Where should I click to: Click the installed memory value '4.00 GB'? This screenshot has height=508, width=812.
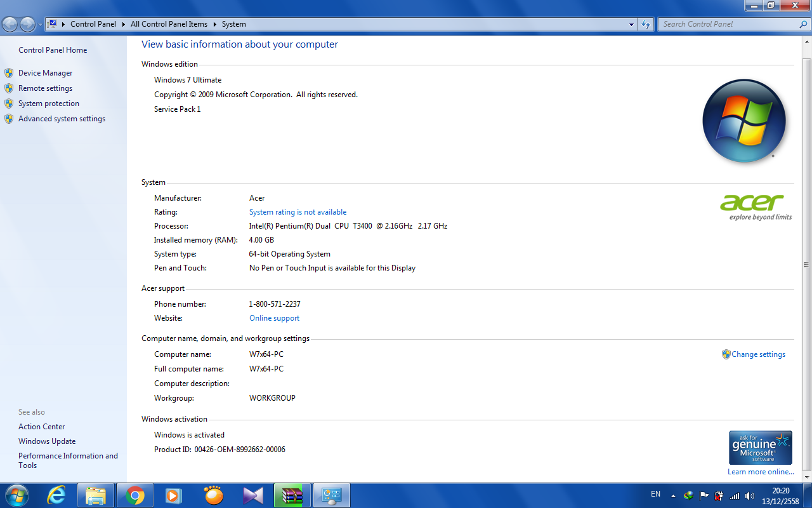[261, 240]
